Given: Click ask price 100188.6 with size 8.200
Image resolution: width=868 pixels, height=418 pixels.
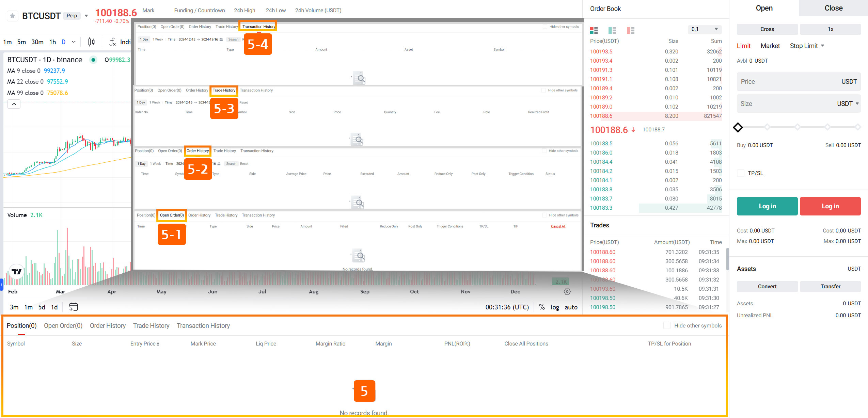Looking at the screenshot, I should pyautogui.click(x=601, y=116).
